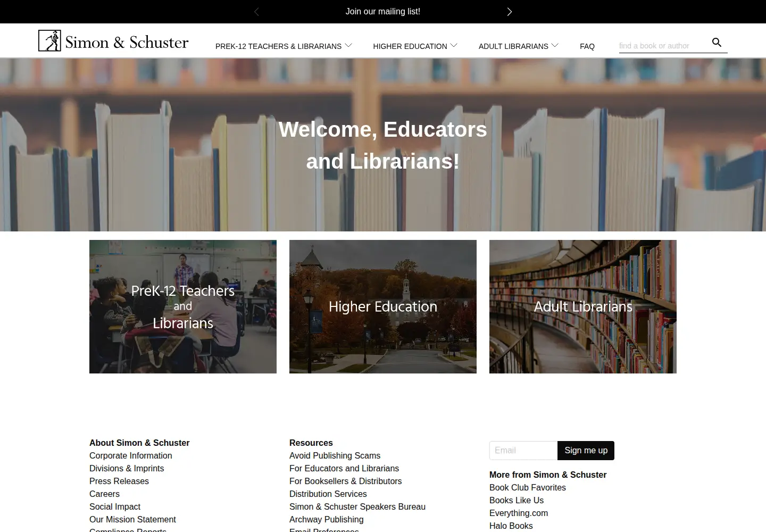The width and height of the screenshot is (766, 532).
Task: Open For Educators and Librarians link
Action: (344, 469)
